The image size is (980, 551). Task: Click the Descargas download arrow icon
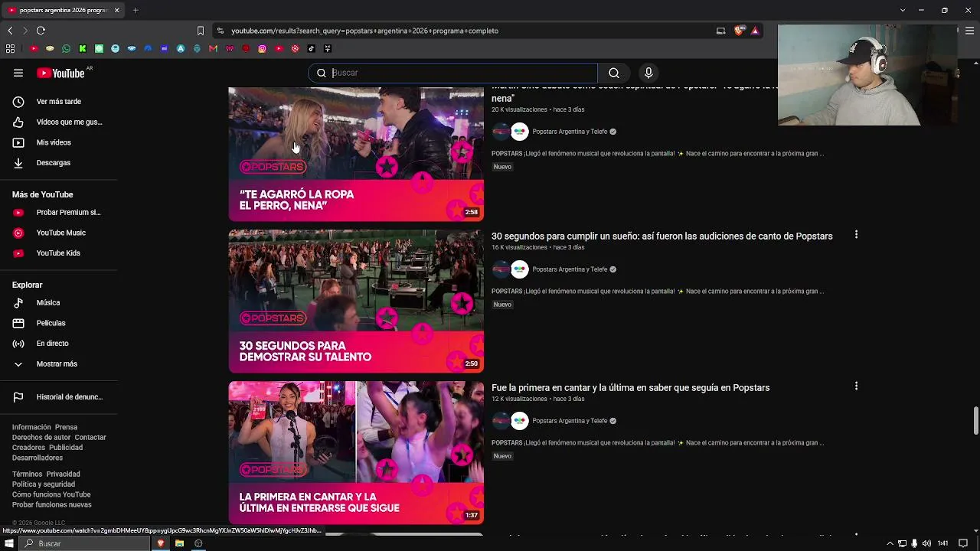18,163
